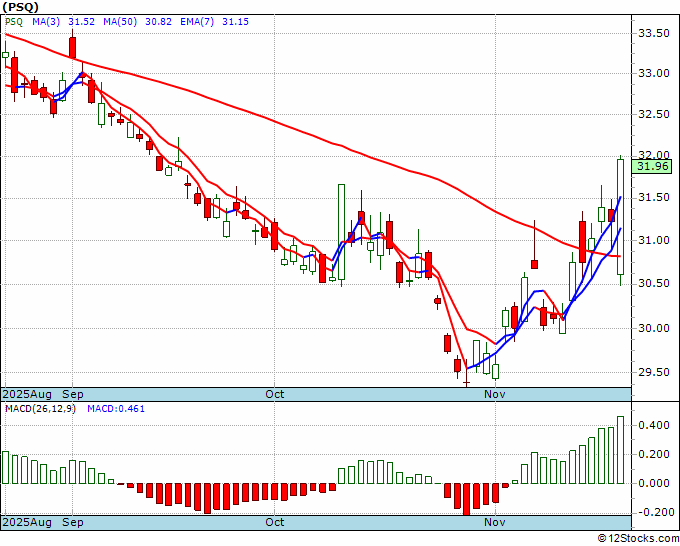Click the 33.50 price axis label
Viewport: 680px width, 546px height.
654,34
